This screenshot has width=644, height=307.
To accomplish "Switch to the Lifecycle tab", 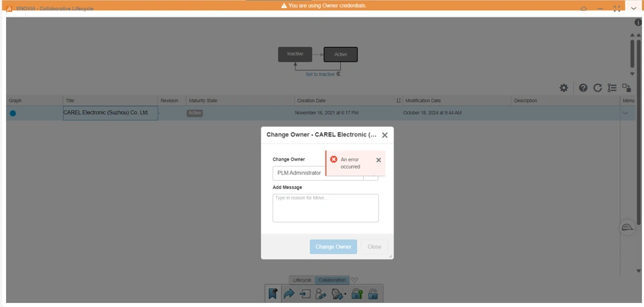I will 302,280.
